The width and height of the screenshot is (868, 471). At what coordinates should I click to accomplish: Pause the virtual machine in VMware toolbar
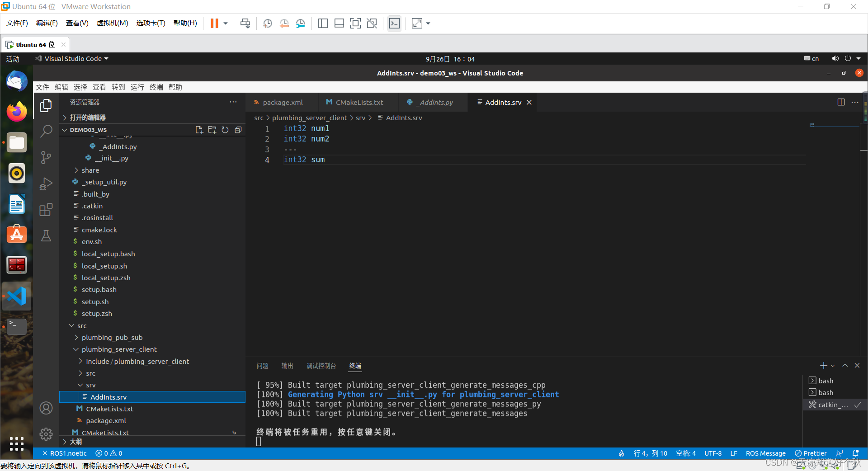tap(214, 23)
